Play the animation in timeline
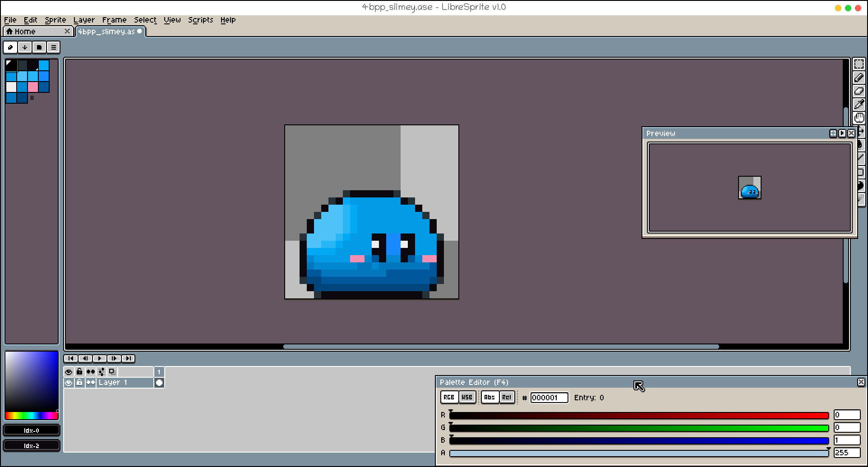 tap(100, 358)
